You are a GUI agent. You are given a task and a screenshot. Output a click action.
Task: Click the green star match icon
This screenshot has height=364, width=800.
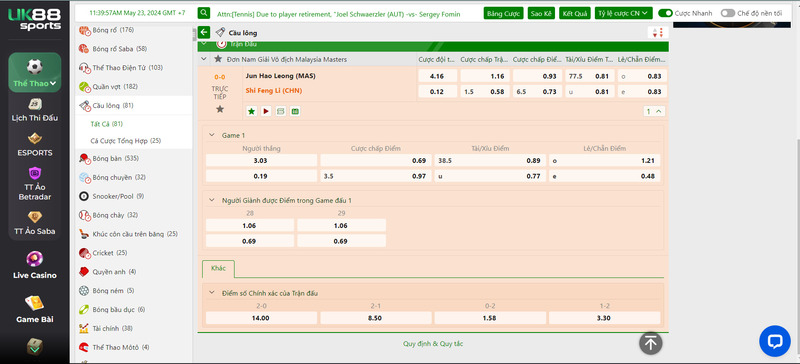(252, 111)
